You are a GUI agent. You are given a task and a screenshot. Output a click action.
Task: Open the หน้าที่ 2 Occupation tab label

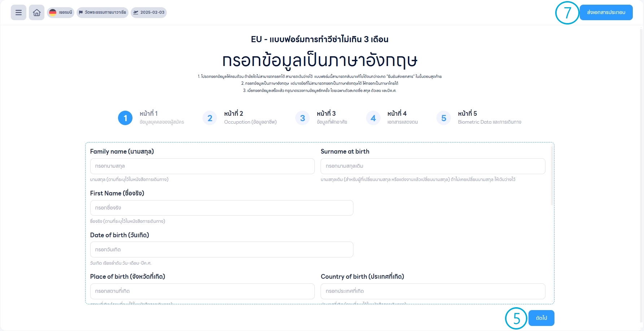250,118
